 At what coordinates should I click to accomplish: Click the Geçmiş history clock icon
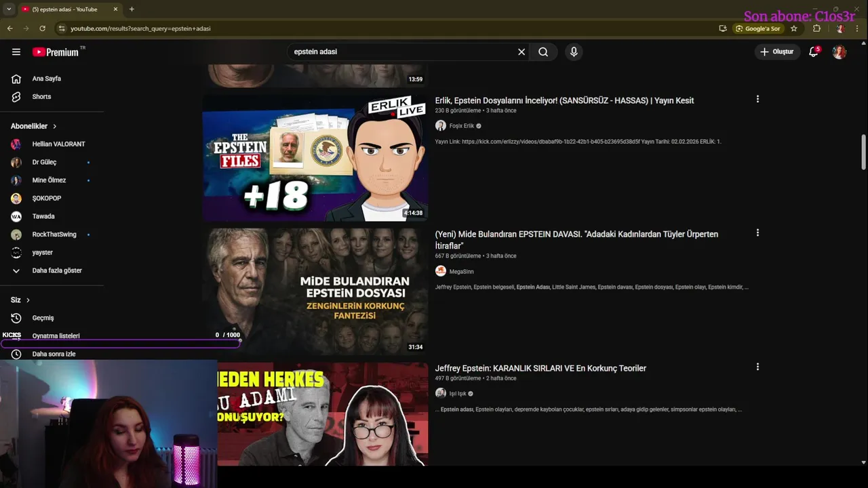point(16,318)
